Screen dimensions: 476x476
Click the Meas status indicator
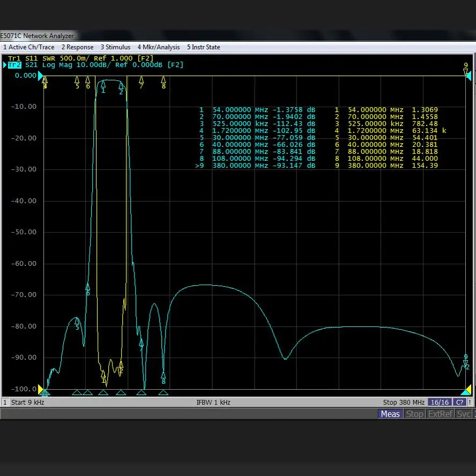pos(390,414)
